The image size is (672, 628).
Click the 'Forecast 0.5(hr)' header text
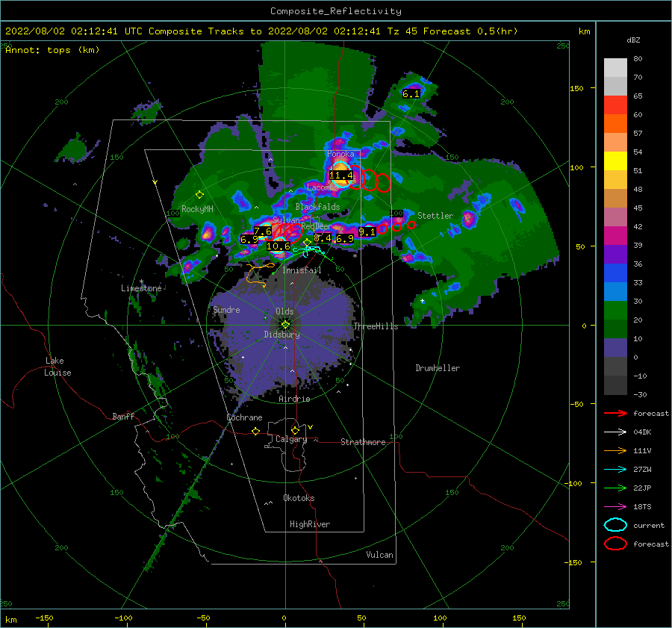470,31
